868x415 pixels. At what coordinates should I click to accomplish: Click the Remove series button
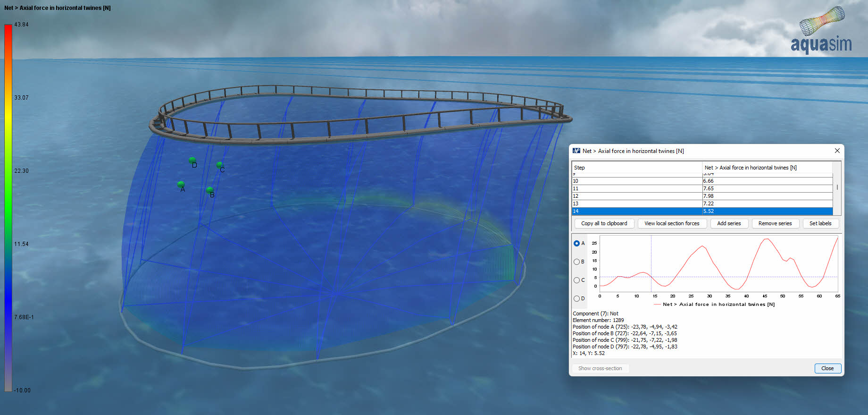click(x=775, y=223)
